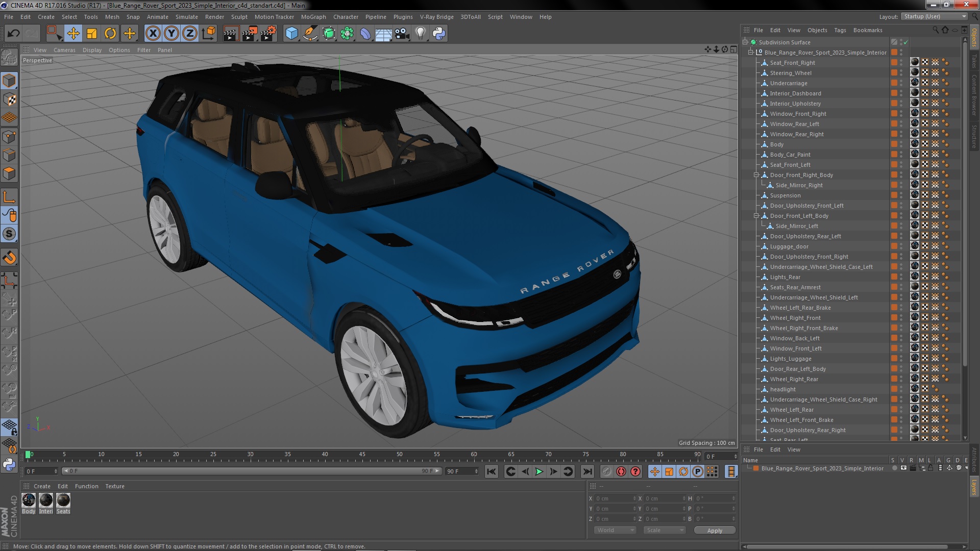Select the Luggage_door object

coord(789,246)
